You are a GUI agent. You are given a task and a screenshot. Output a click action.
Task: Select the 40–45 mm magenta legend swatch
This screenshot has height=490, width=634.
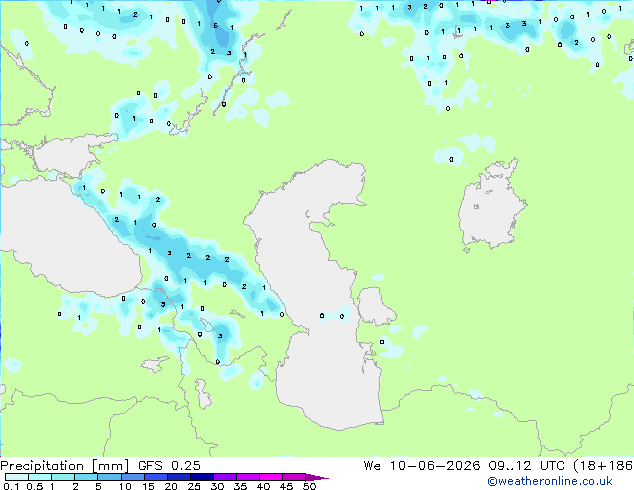(271, 477)
